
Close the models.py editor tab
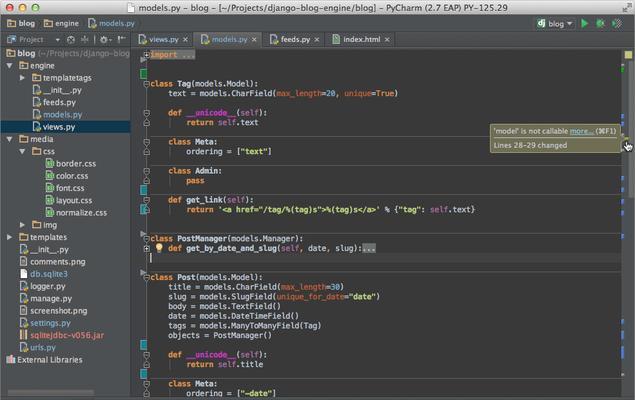pos(254,39)
